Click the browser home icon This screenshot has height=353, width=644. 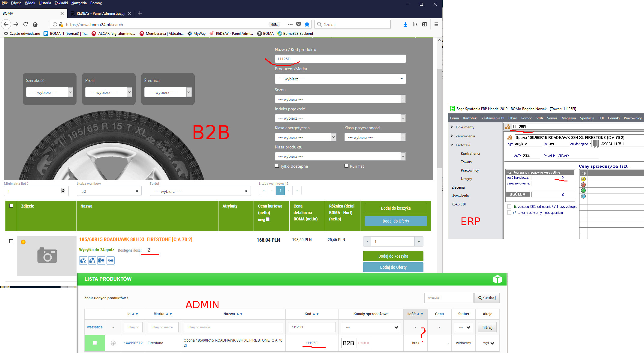tap(35, 24)
